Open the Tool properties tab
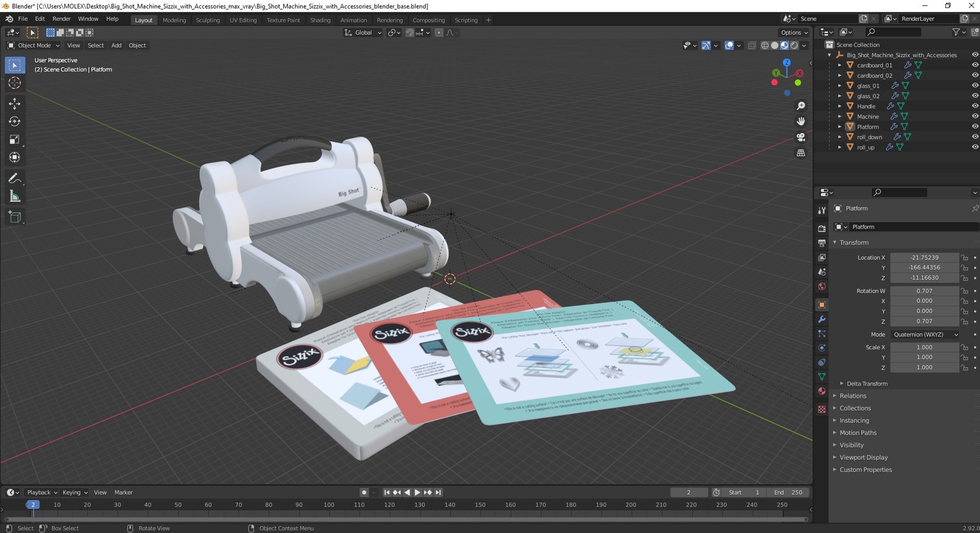Viewport: 980px width, 533px height. (x=822, y=210)
